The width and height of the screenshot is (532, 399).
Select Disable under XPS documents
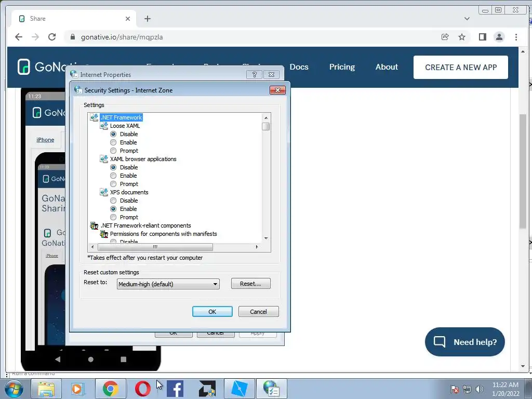click(113, 201)
